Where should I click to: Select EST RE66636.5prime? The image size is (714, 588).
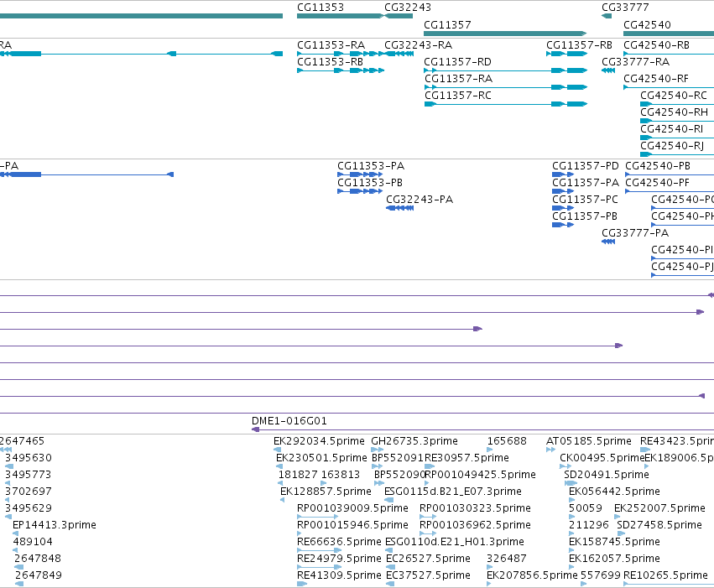pos(319,550)
